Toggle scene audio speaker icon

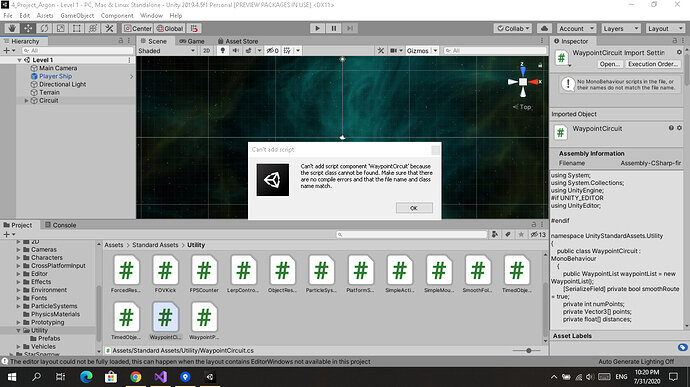click(x=235, y=51)
